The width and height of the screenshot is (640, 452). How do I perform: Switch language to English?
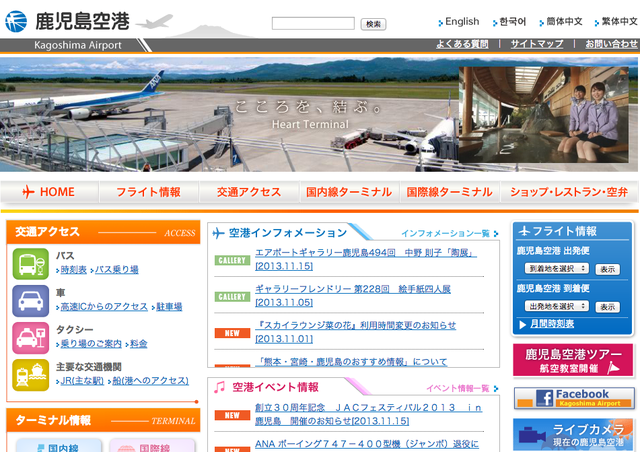pos(462,22)
